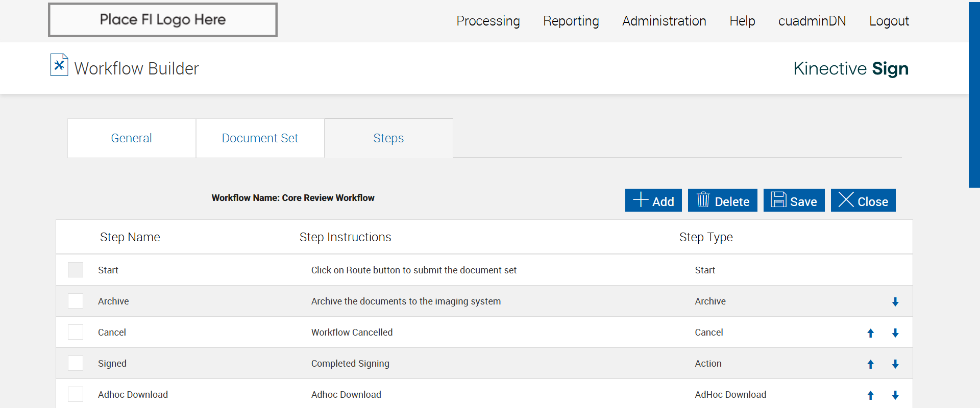Open the Document Set tab
The width and height of the screenshot is (980, 408).
click(x=260, y=138)
